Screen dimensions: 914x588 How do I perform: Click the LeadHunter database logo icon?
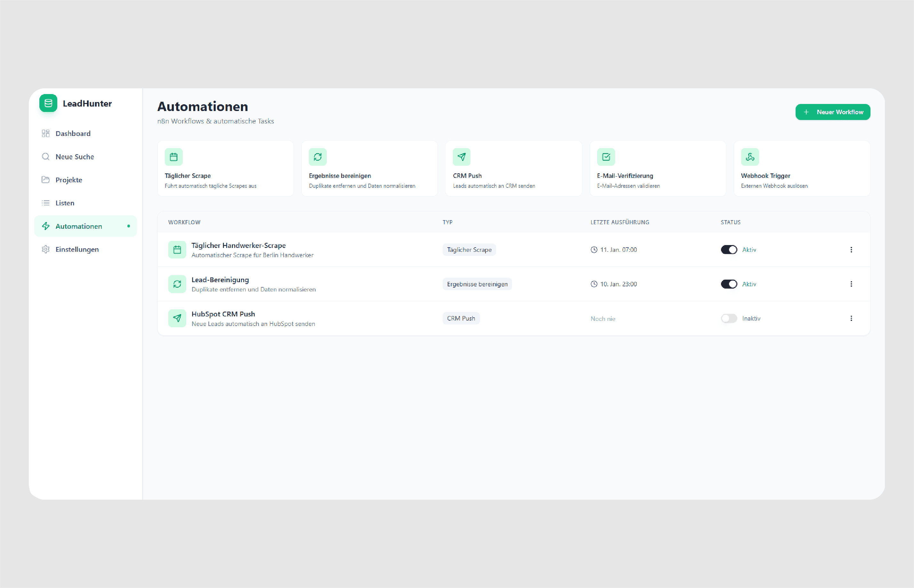click(x=48, y=103)
